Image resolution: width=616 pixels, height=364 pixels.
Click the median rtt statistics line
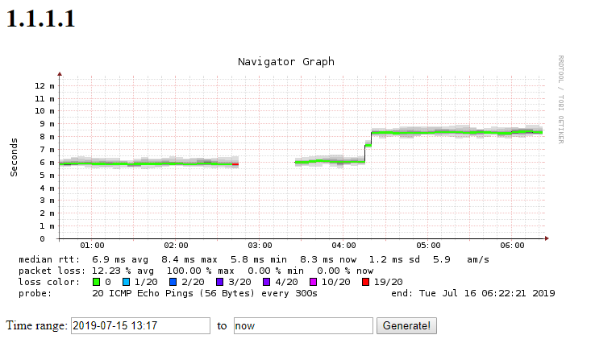253,259
